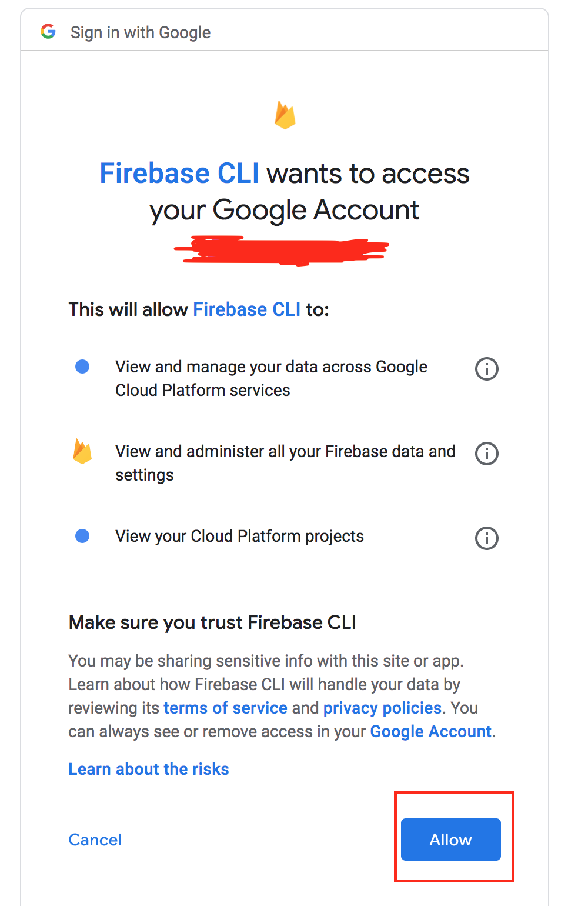The image size is (588, 906).
Task: Click Firebase CLI in the heading
Action: (179, 173)
